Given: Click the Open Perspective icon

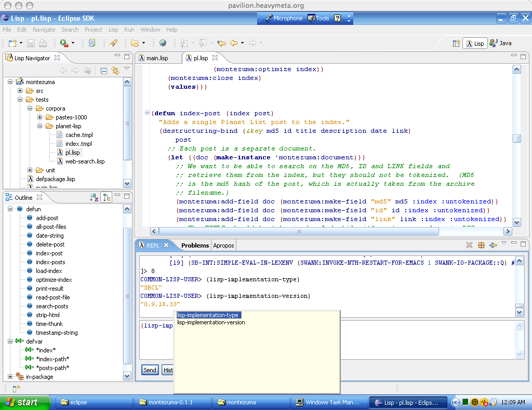Looking at the screenshot, I should pyautogui.click(x=456, y=44).
